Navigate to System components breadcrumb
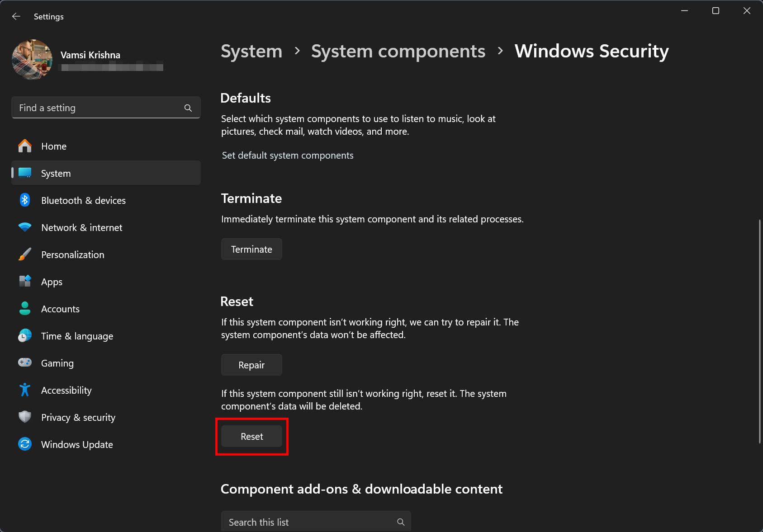Screen dimensions: 763x532 point(398,51)
